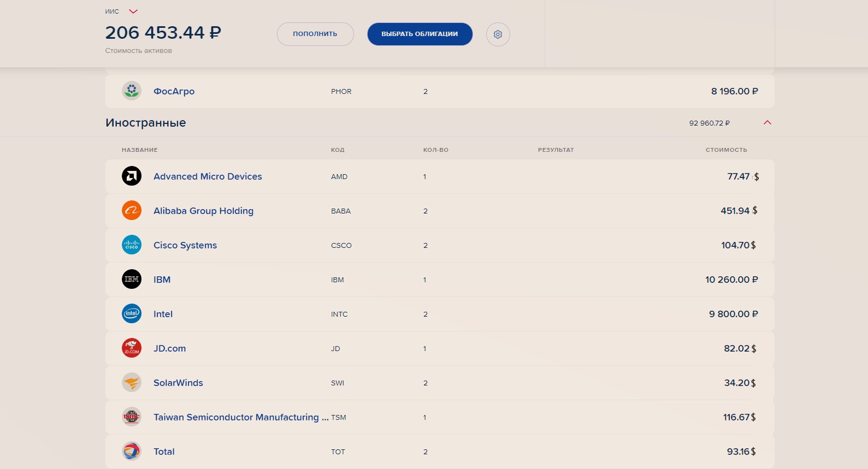Click the Intel logo icon
Viewport: 868px width, 469px height.
tap(132, 313)
